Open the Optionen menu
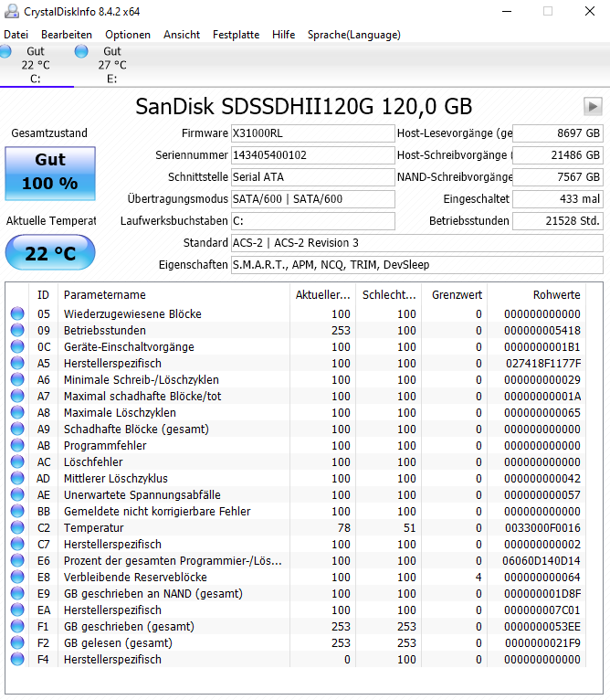610x700 pixels. click(x=128, y=35)
